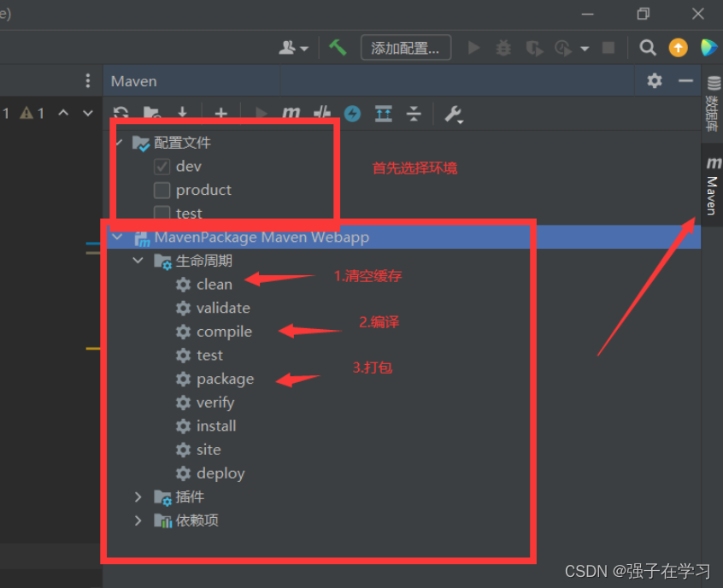Click the Debug bug icon
Viewport: 723px width, 588px height.
coord(503,48)
